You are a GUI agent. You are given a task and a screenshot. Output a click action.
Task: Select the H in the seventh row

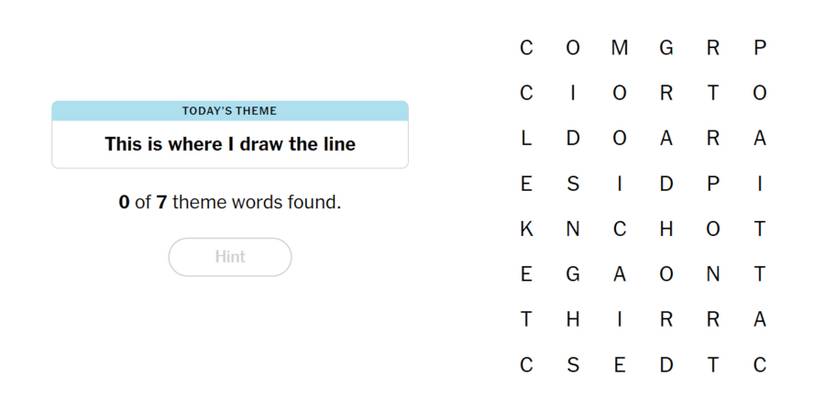point(573,320)
